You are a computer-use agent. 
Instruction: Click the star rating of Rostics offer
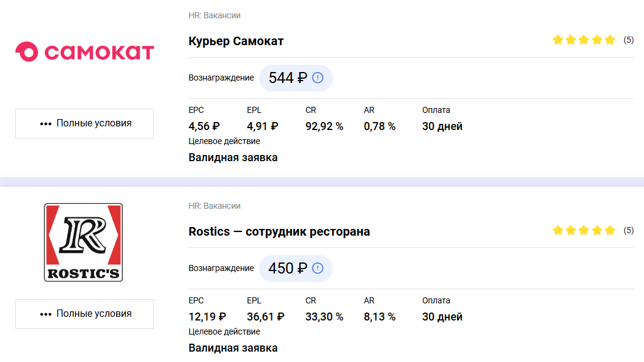point(584,230)
